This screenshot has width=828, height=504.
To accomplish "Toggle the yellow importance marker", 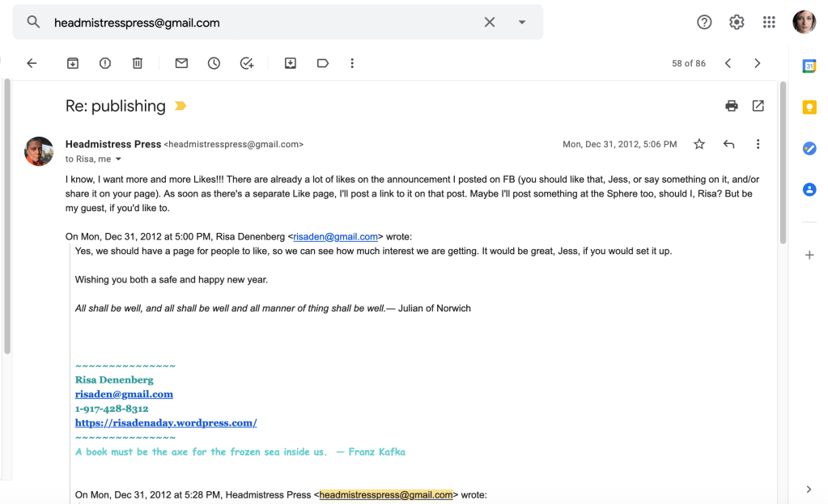I will point(180,106).
